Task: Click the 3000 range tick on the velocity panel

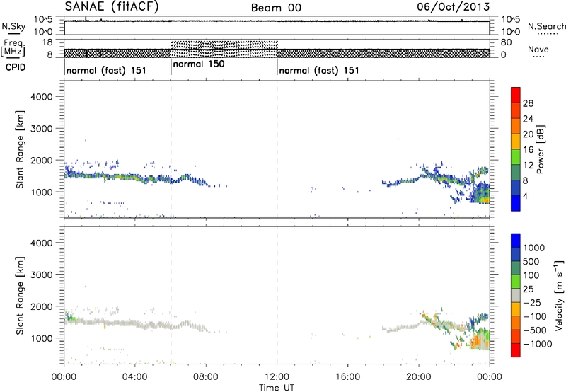Action: [42, 275]
